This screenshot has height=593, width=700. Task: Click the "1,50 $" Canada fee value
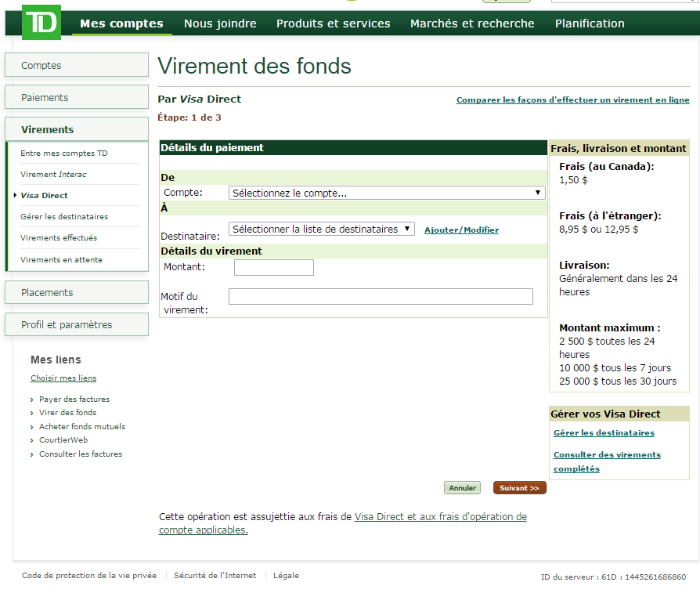click(x=573, y=180)
